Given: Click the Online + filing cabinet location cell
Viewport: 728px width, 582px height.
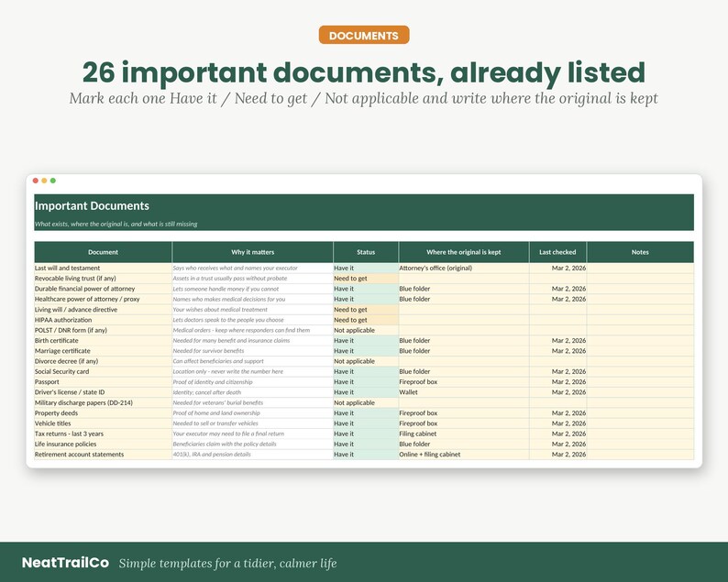Looking at the screenshot, I should pos(464,455).
